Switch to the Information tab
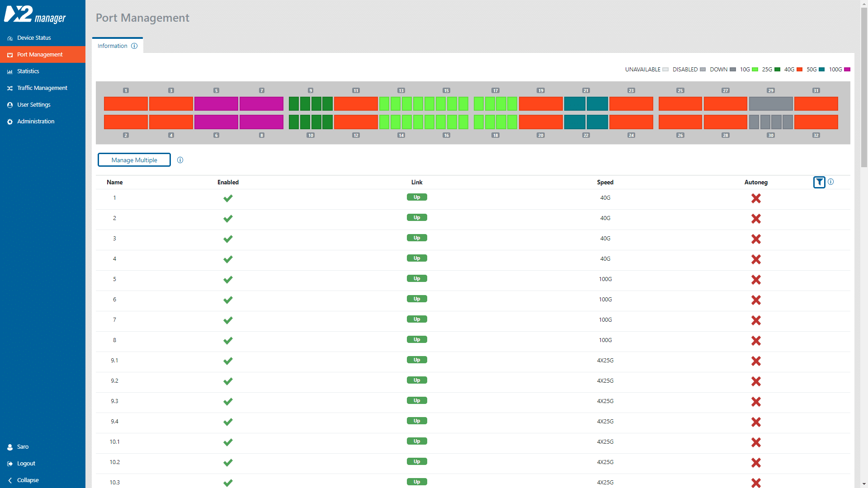This screenshot has height=488, width=868. tap(112, 46)
